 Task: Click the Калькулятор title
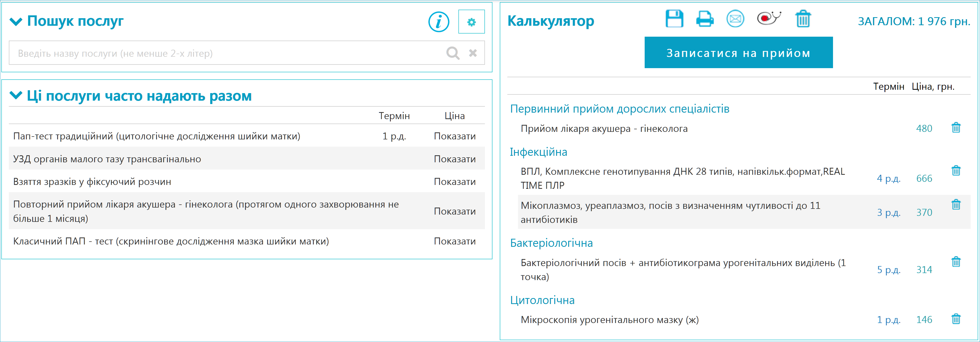[x=550, y=21]
